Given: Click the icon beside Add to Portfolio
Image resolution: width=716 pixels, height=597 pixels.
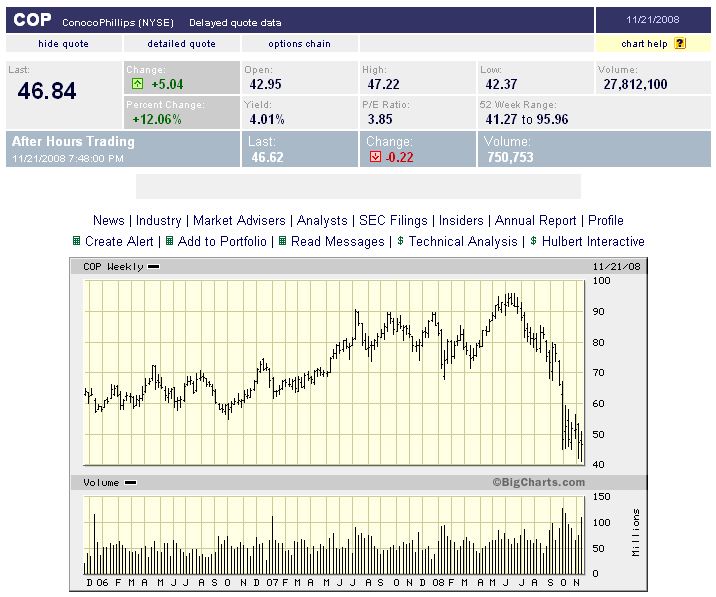Looking at the screenshot, I should 169,241.
